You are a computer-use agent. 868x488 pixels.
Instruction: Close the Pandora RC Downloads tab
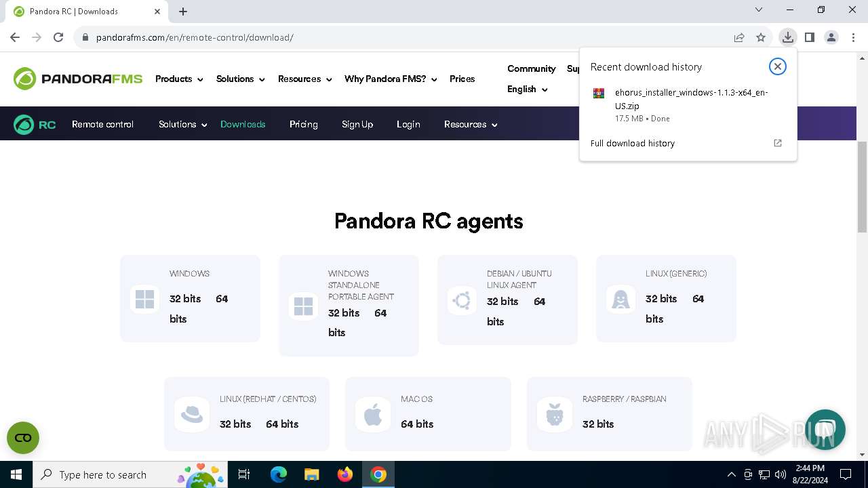click(x=157, y=12)
